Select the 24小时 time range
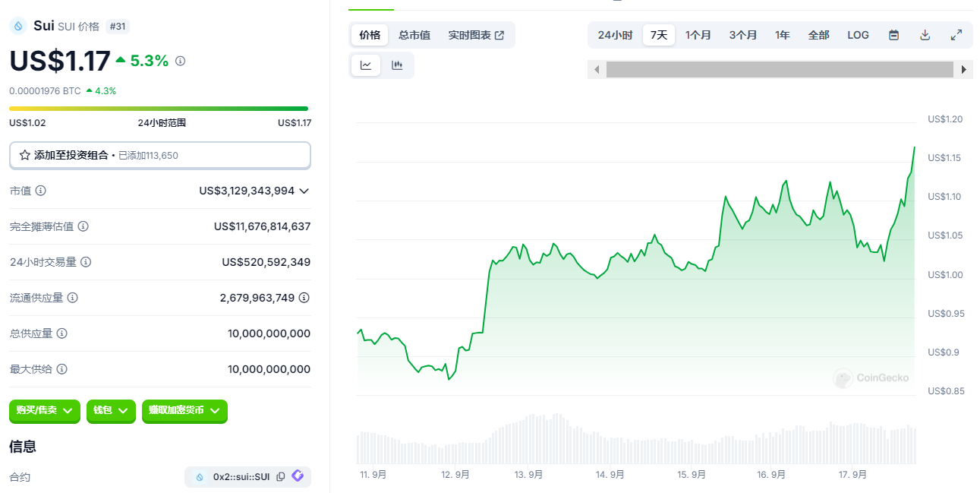The width and height of the screenshot is (980, 493). (x=615, y=35)
